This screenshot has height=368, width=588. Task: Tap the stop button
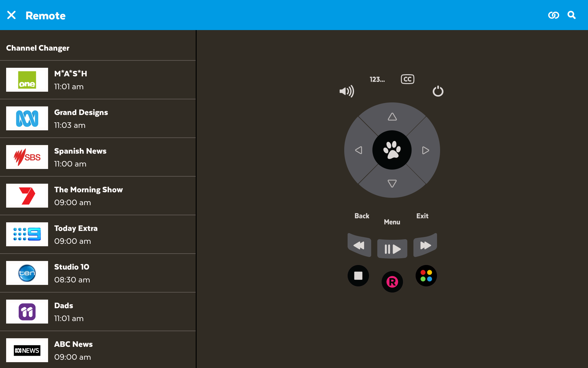[x=358, y=276]
